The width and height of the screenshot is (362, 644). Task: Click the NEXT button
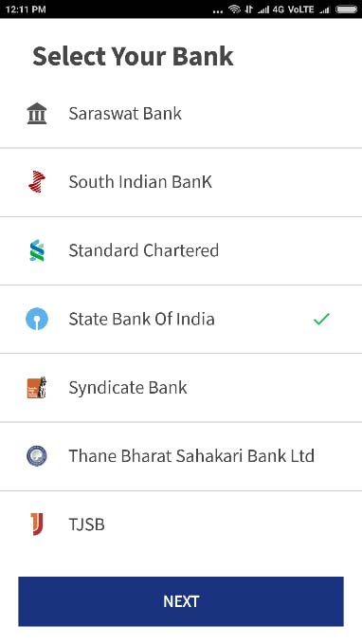tap(181, 601)
